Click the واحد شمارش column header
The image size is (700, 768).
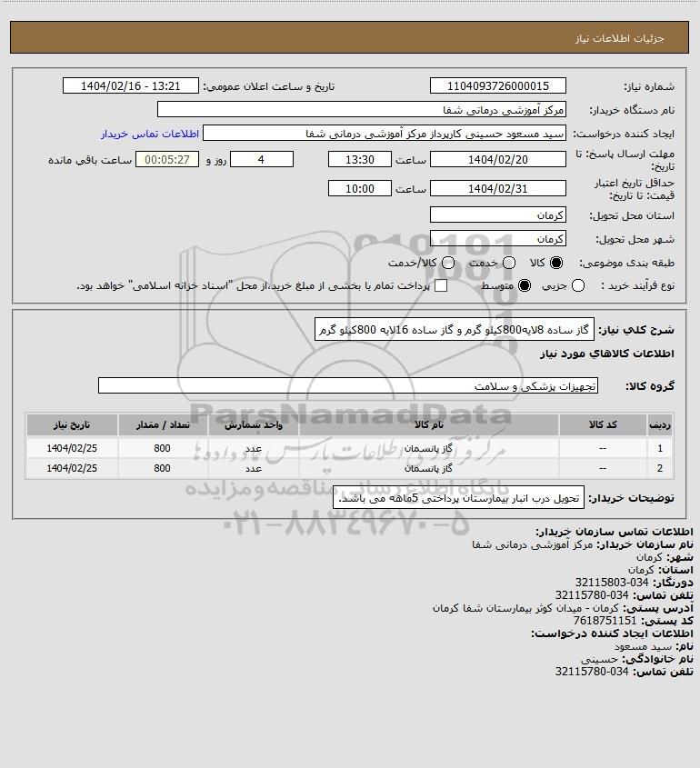[254, 424]
